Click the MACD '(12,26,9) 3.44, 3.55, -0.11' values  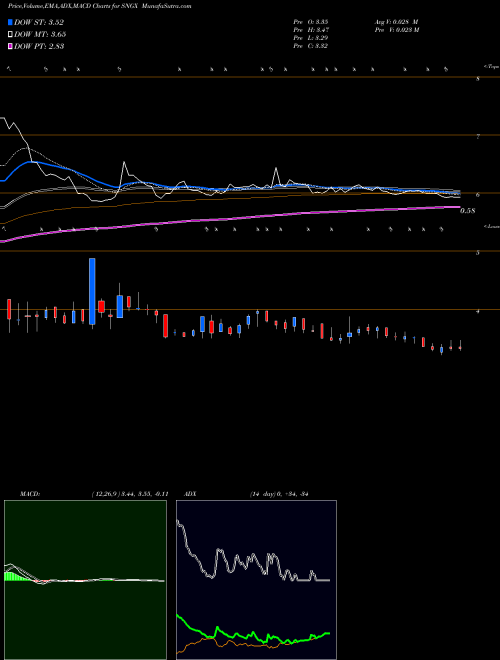coord(130,494)
